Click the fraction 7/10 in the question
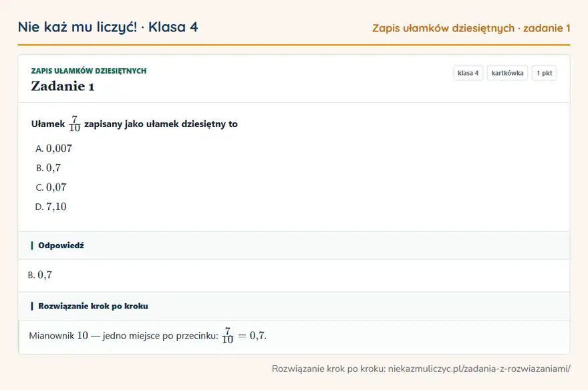 coord(75,124)
